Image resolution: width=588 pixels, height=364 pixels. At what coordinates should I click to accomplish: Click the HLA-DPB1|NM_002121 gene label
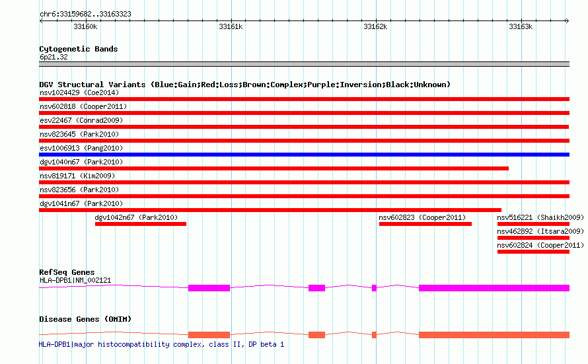(75, 280)
